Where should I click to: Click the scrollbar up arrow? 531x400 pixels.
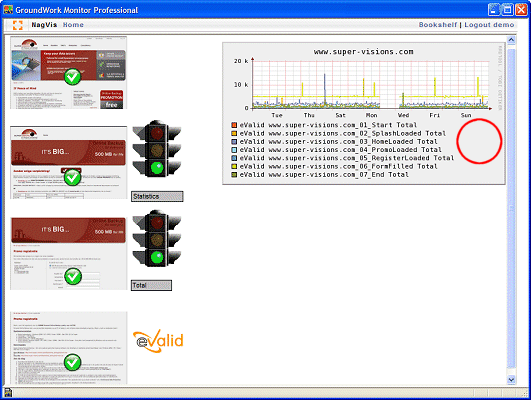tap(511, 40)
